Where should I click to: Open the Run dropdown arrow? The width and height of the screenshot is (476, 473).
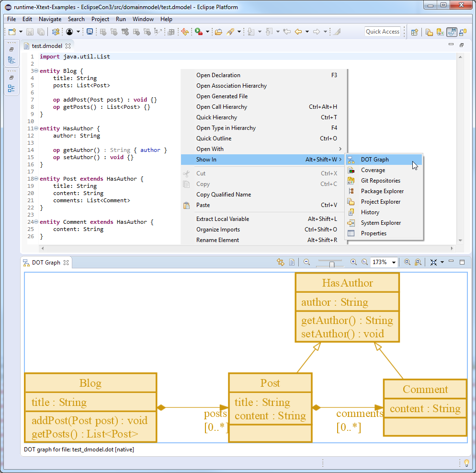coord(208,32)
